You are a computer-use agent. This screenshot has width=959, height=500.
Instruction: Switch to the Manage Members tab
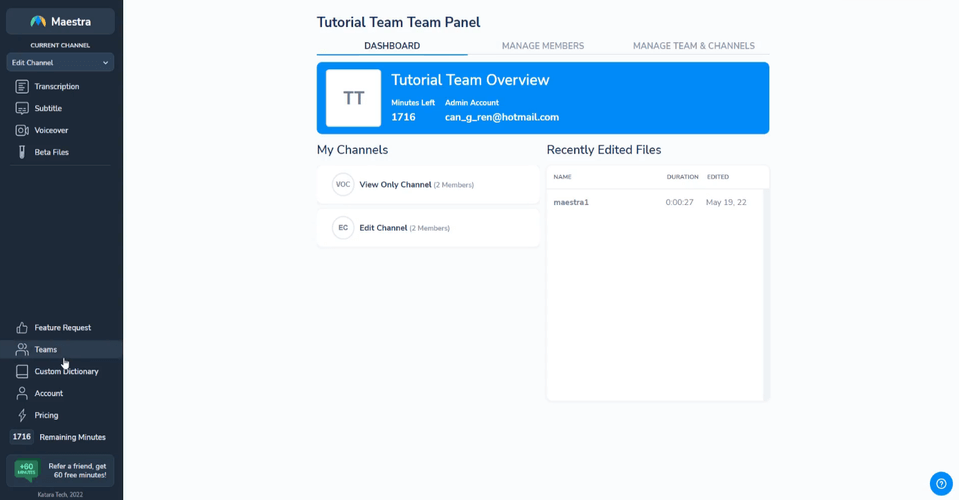(543, 46)
